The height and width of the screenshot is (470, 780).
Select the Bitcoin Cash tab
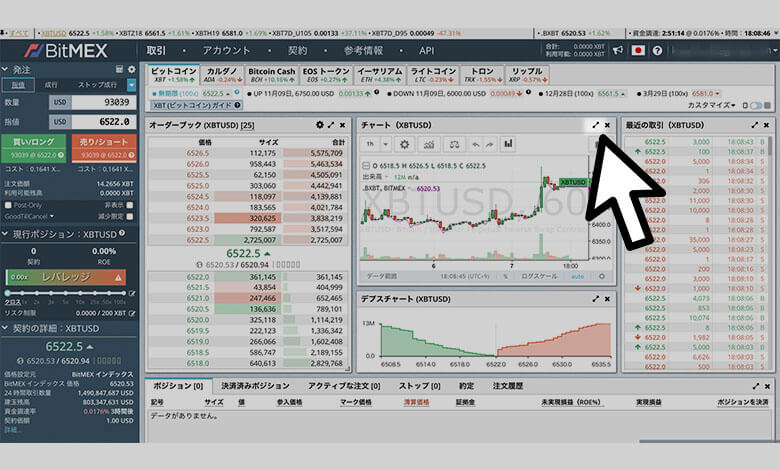[x=272, y=75]
